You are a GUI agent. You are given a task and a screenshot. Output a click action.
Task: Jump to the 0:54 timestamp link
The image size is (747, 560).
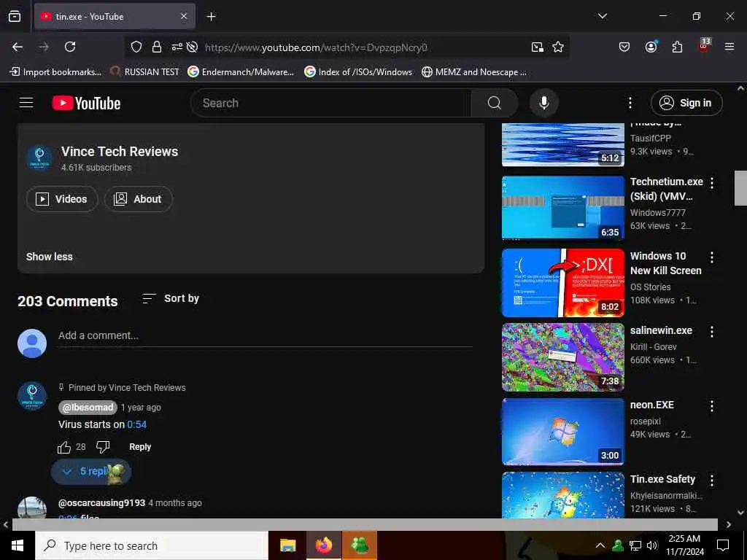pyautogui.click(x=136, y=424)
